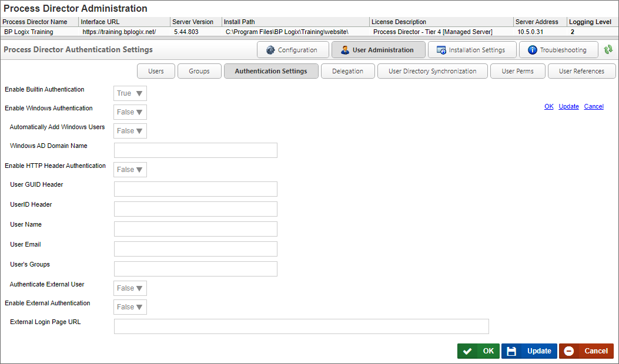619x364 pixels.
Task: Click the Update floppy disk icon
Action: pyautogui.click(x=511, y=351)
